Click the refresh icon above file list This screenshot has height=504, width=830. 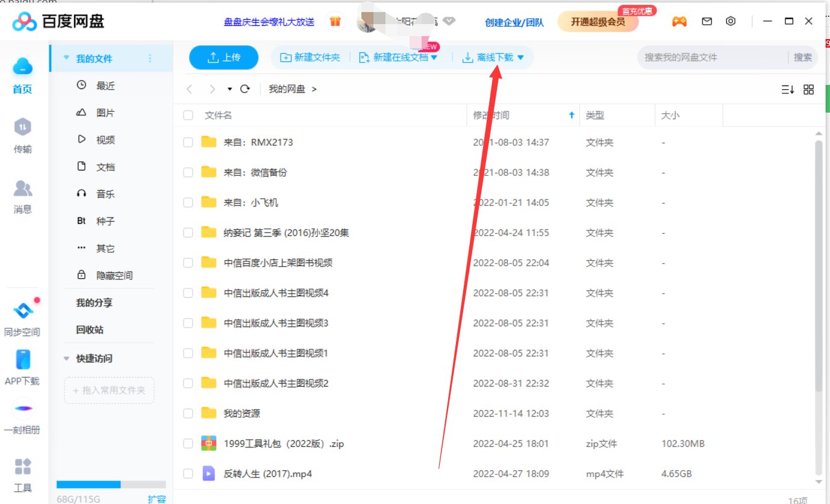tap(245, 88)
